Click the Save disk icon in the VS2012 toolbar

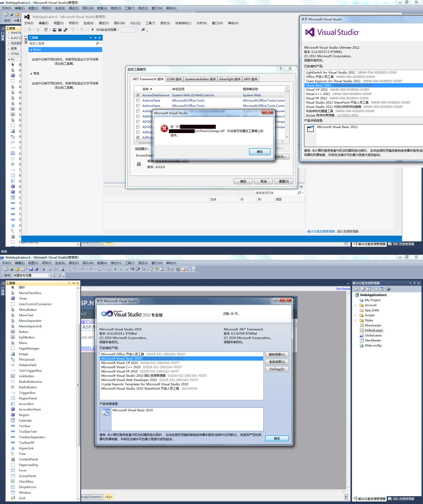(x=60, y=29)
